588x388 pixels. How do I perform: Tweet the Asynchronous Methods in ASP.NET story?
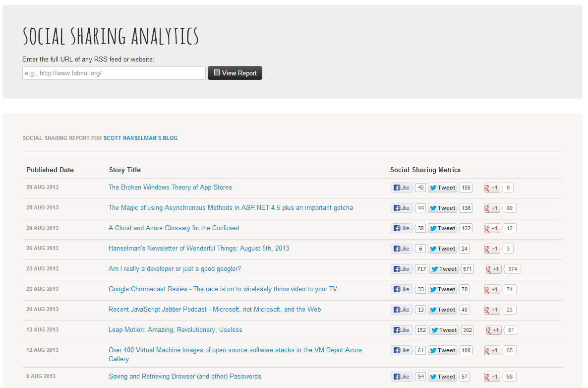[x=443, y=208]
